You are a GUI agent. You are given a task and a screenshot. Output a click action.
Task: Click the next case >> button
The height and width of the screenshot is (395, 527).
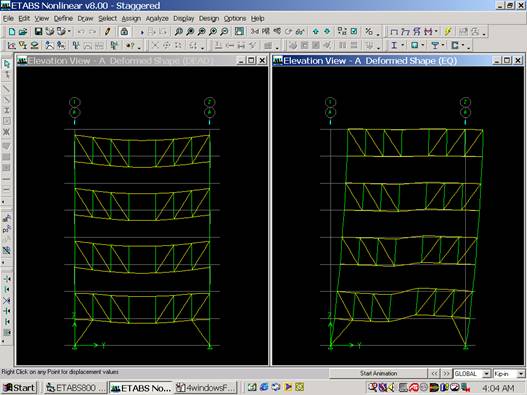[x=446, y=373]
